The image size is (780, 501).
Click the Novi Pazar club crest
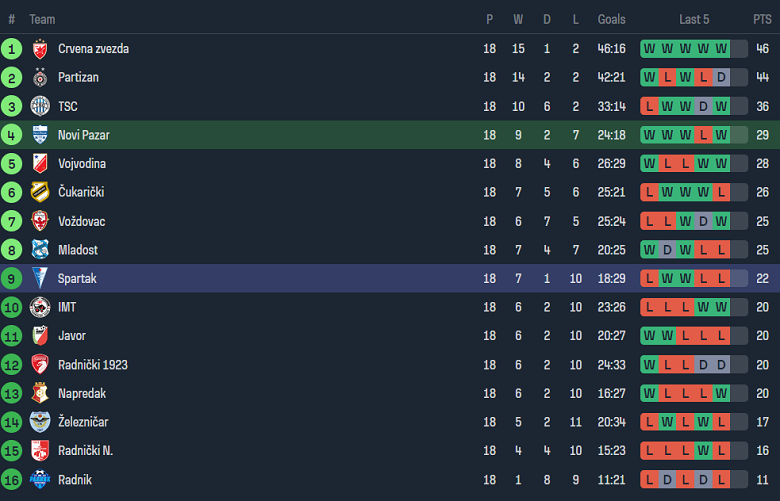(40, 135)
